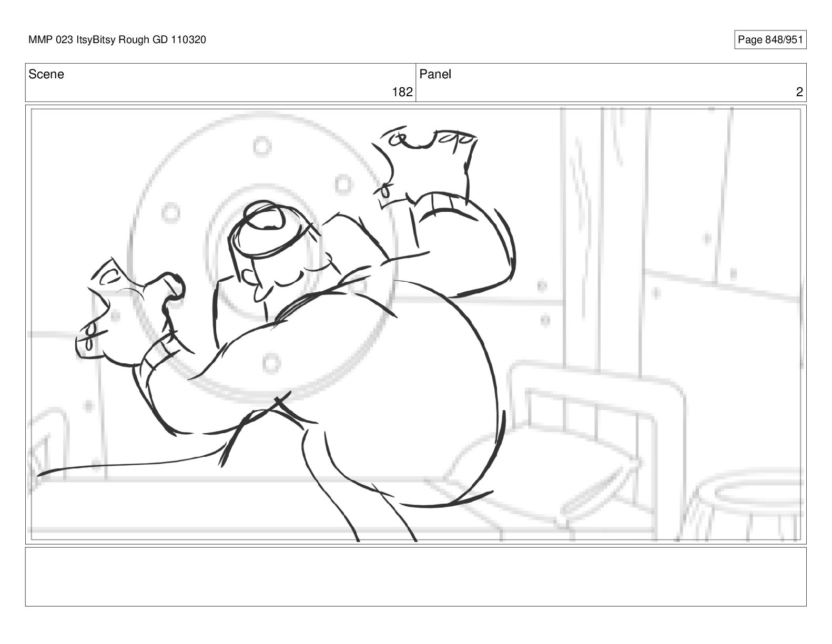Click the 'Scene' header label

46,75
